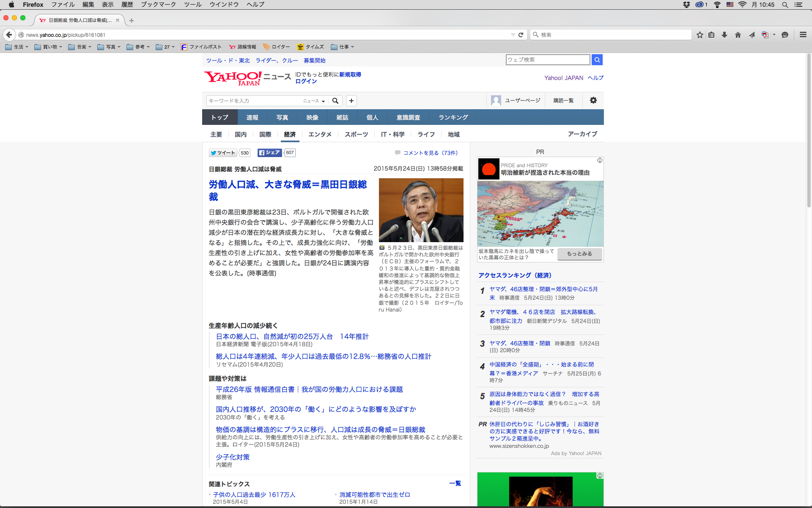
Task: Open Firefox downloads arrow icon
Action: coord(724,35)
